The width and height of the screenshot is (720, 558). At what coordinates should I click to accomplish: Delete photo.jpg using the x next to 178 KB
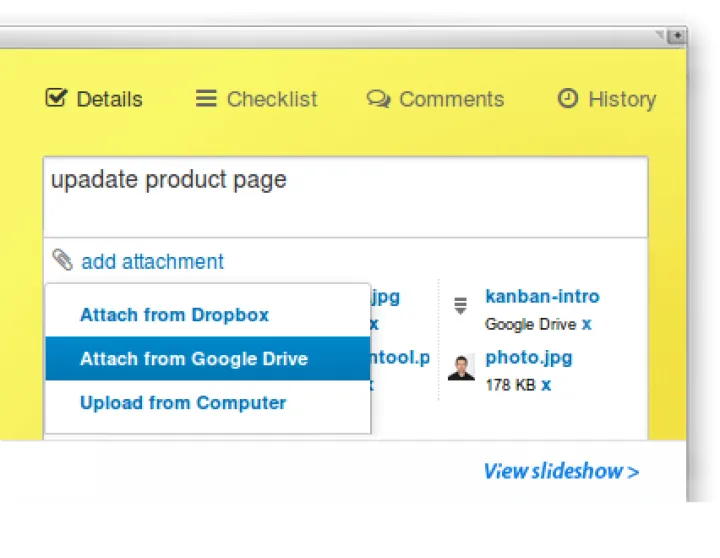[546, 384]
